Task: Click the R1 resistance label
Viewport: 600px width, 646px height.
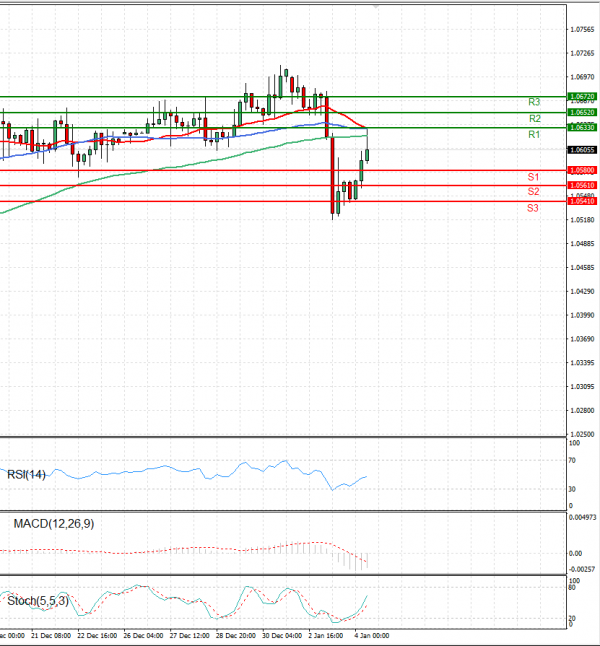Action: pyautogui.click(x=534, y=134)
